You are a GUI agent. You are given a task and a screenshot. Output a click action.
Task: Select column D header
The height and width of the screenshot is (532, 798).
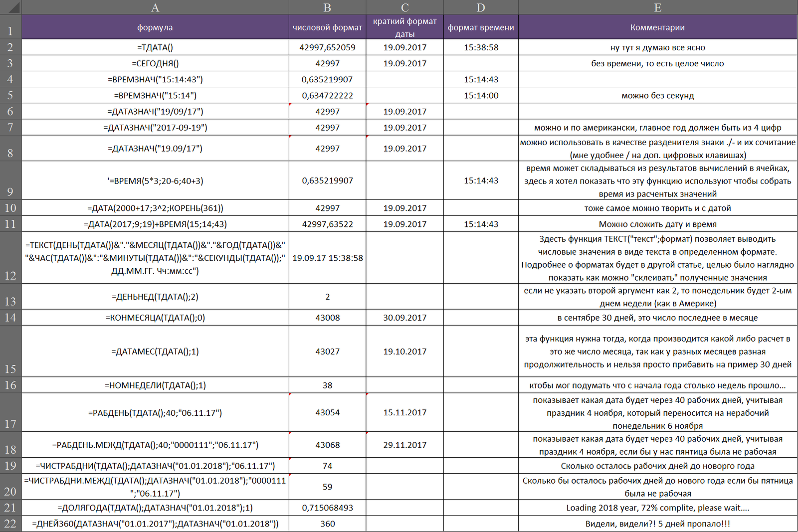coord(481,7)
